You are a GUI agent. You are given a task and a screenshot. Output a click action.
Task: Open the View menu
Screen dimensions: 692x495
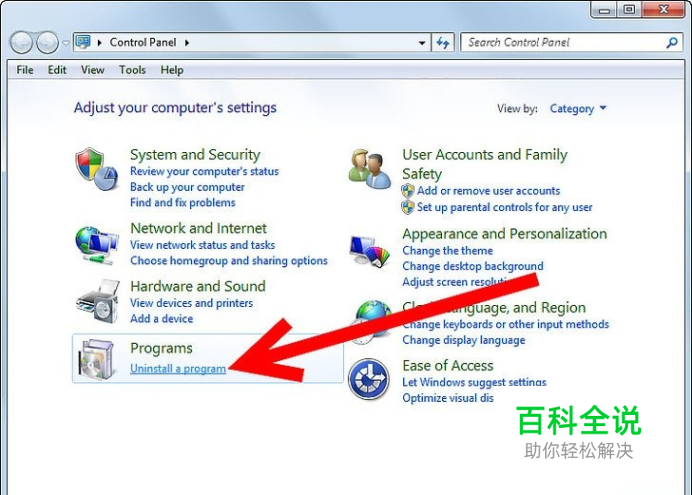pyautogui.click(x=93, y=70)
